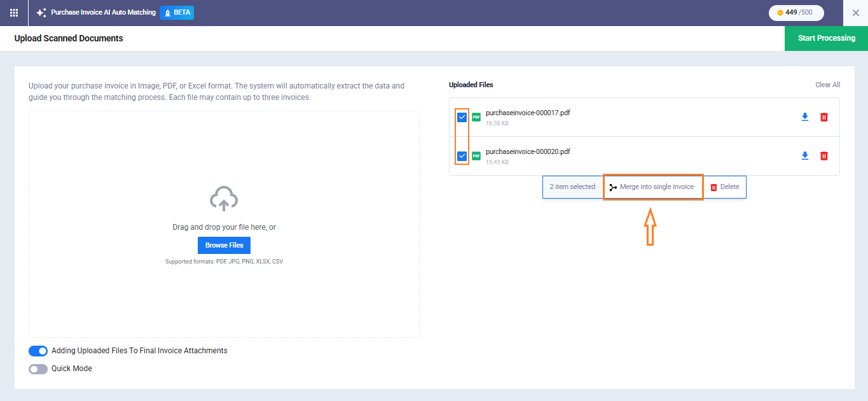The height and width of the screenshot is (401, 868).
Task: Click the AI sparkle icon in header
Action: pyautogui.click(x=41, y=13)
